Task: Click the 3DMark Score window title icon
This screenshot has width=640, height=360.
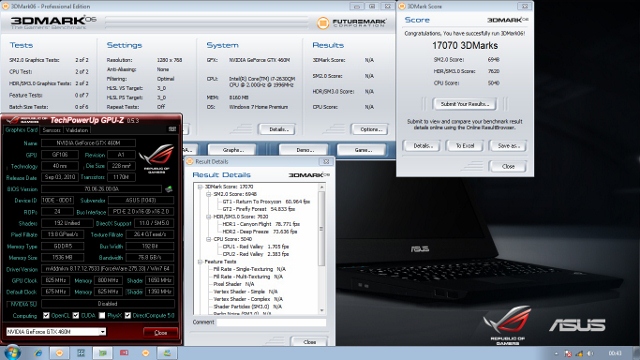Action: click(x=402, y=6)
